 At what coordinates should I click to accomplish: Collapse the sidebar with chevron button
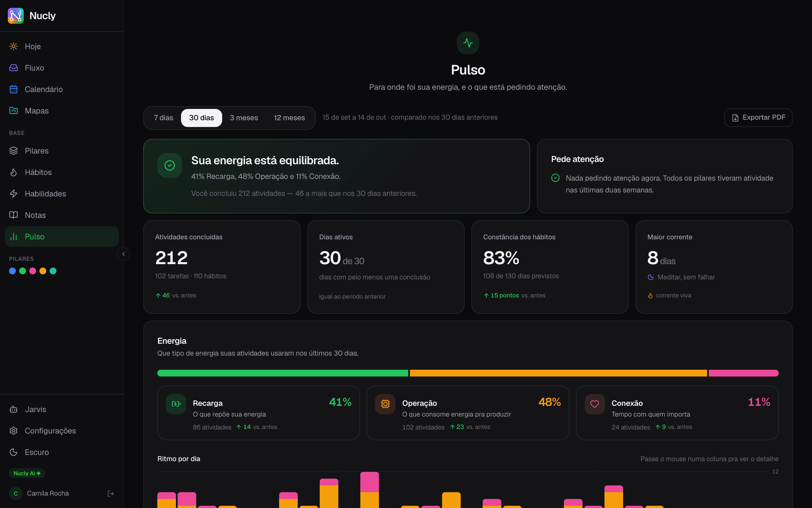pyautogui.click(x=123, y=254)
